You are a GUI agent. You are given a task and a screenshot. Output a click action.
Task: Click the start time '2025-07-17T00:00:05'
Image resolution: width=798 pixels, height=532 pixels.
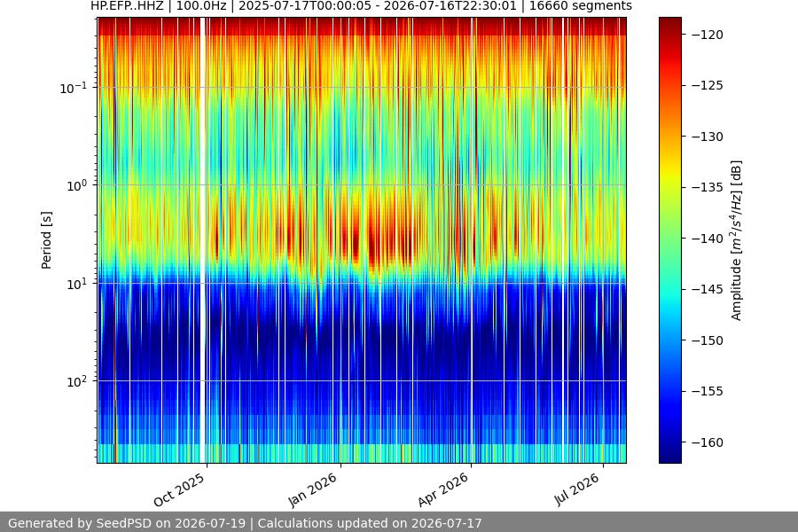[305, 6]
